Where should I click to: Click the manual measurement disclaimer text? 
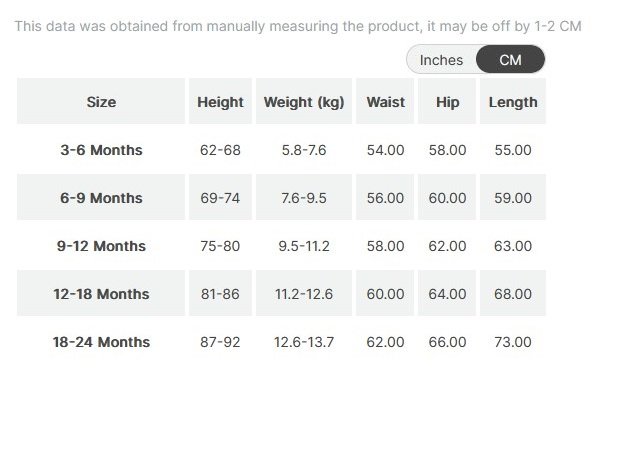point(297,26)
